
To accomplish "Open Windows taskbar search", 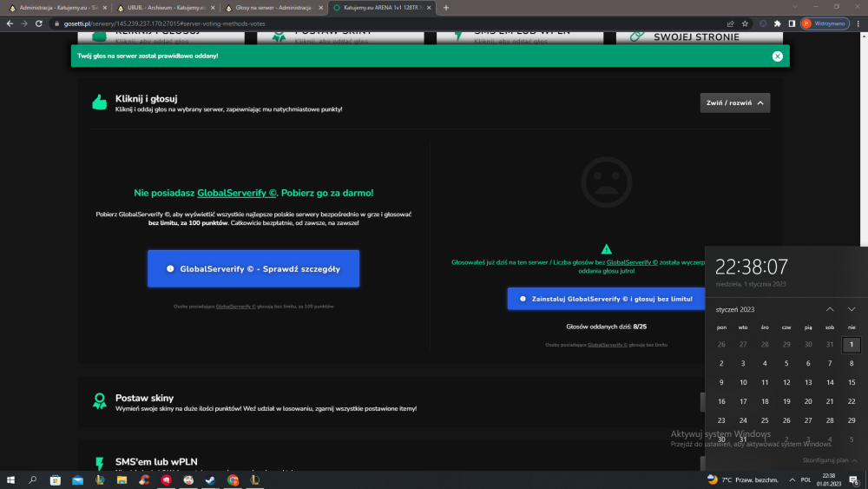I will [x=33, y=480].
